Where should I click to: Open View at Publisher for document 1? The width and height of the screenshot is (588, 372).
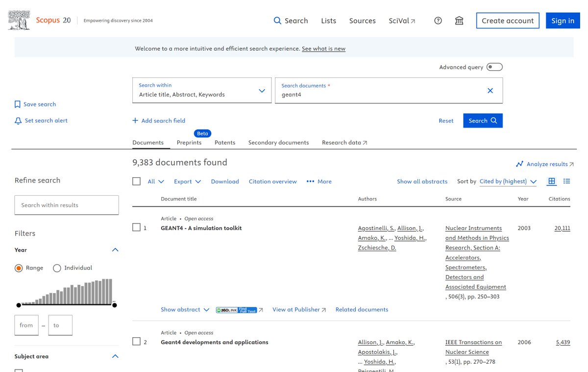(299, 310)
